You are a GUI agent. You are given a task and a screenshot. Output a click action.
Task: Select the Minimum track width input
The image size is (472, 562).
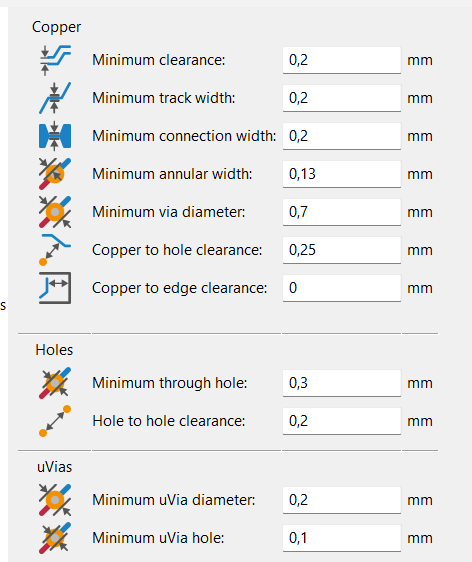[x=342, y=98]
